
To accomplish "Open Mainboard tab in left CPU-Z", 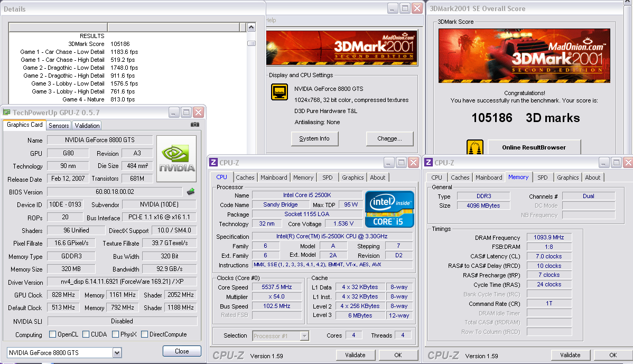I will [x=274, y=178].
